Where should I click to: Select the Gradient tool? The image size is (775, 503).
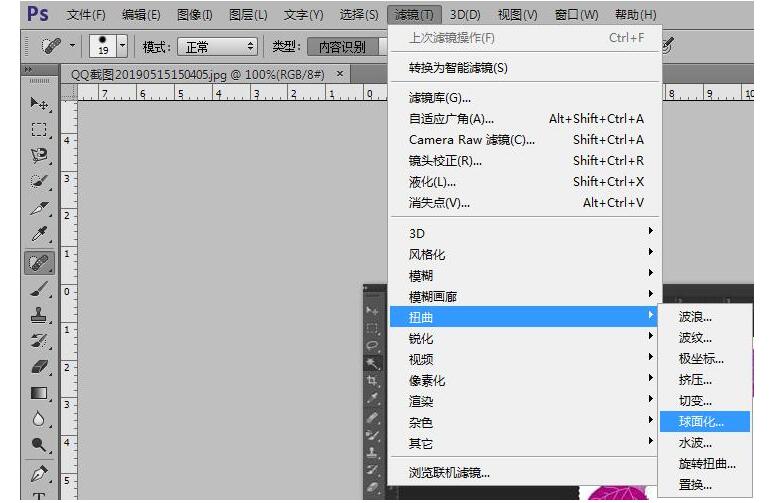[x=39, y=393]
